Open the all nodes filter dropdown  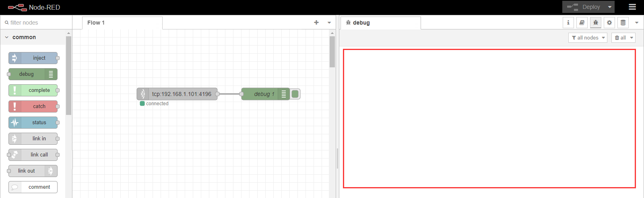click(x=588, y=38)
